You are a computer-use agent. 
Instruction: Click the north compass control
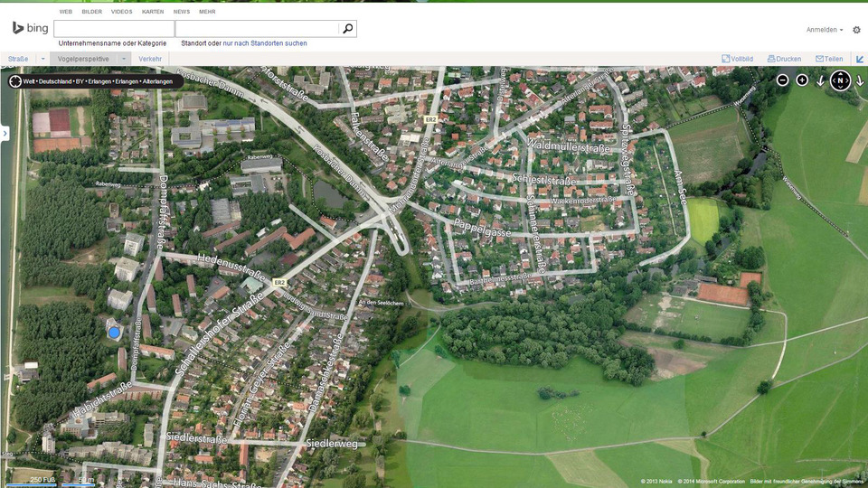coord(840,80)
